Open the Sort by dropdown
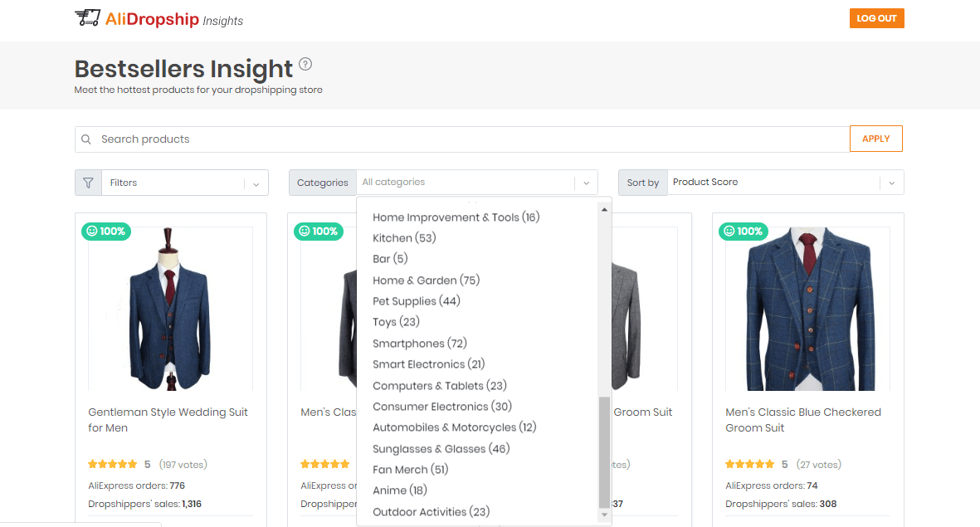Viewport: 980px width, 527px height. [891, 182]
